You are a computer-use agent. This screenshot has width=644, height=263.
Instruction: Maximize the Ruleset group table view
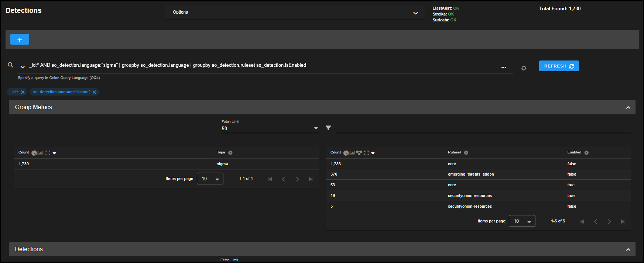(x=366, y=153)
